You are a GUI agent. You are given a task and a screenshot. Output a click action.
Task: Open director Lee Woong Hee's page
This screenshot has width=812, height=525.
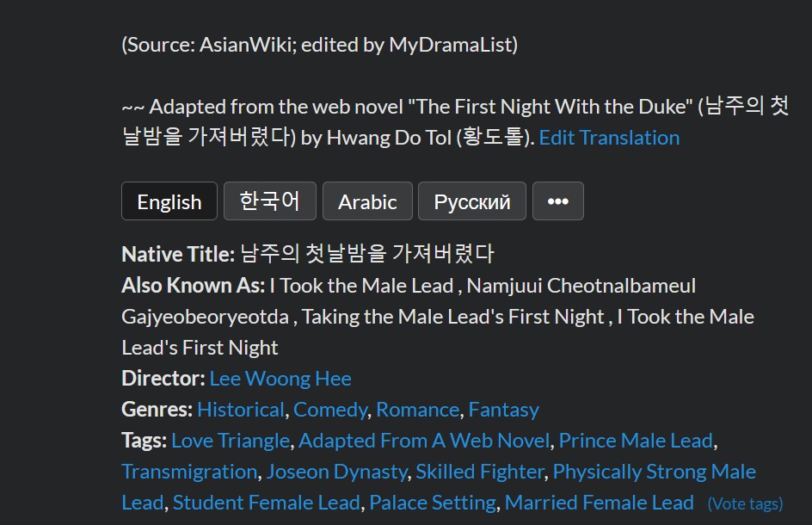coord(280,379)
